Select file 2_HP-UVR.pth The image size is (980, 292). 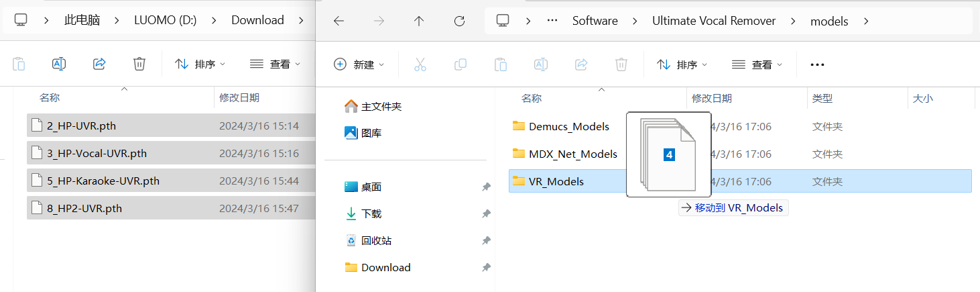171,126
